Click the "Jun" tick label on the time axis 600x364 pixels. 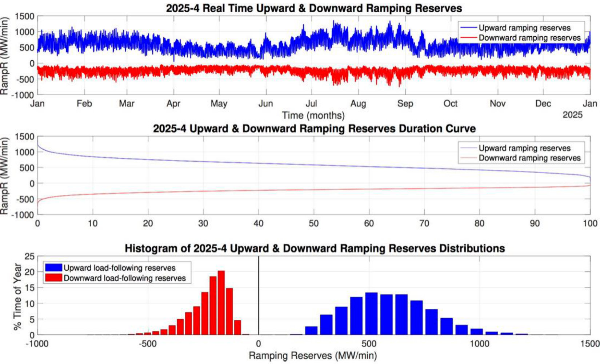pos(265,104)
